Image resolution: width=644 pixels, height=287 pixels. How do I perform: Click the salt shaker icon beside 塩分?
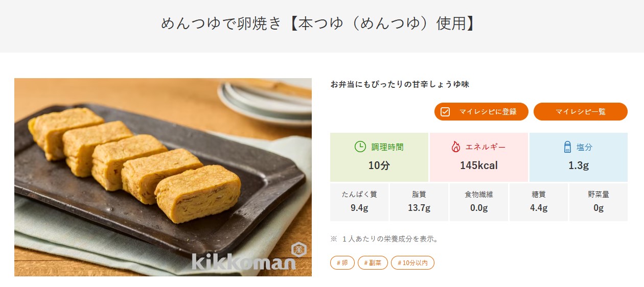(x=567, y=147)
